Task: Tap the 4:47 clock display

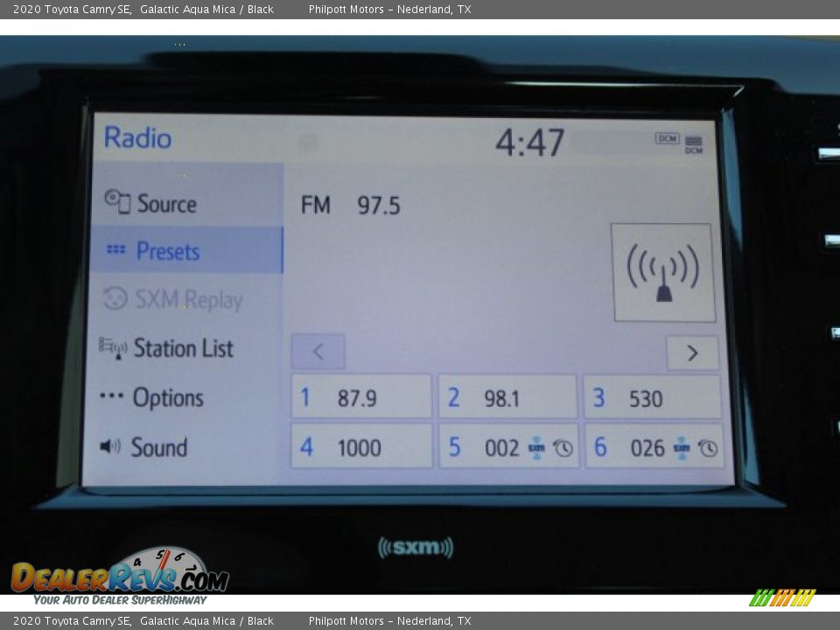Action: tap(529, 143)
